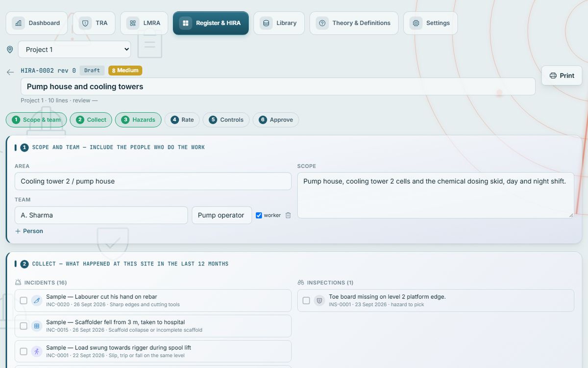
Task: Click the binoculars icon beside INSPECTIONS (1)
Action: [x=301, y=283]
